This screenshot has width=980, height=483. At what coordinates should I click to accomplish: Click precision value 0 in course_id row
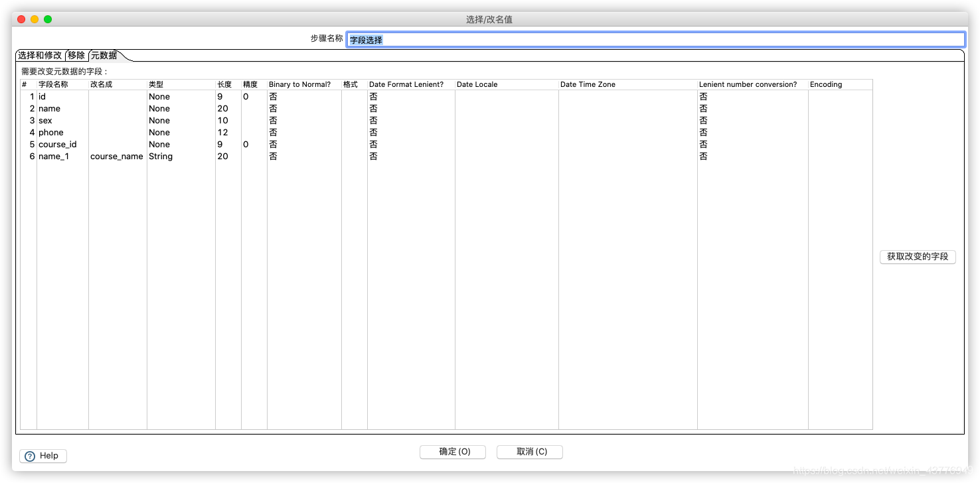254,144
